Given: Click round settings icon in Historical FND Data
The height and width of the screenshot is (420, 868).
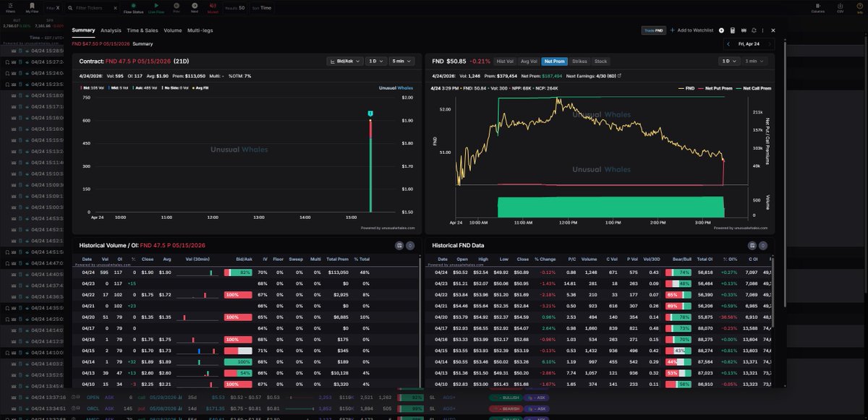Looking at the screenshot, I should click(763, 246).
